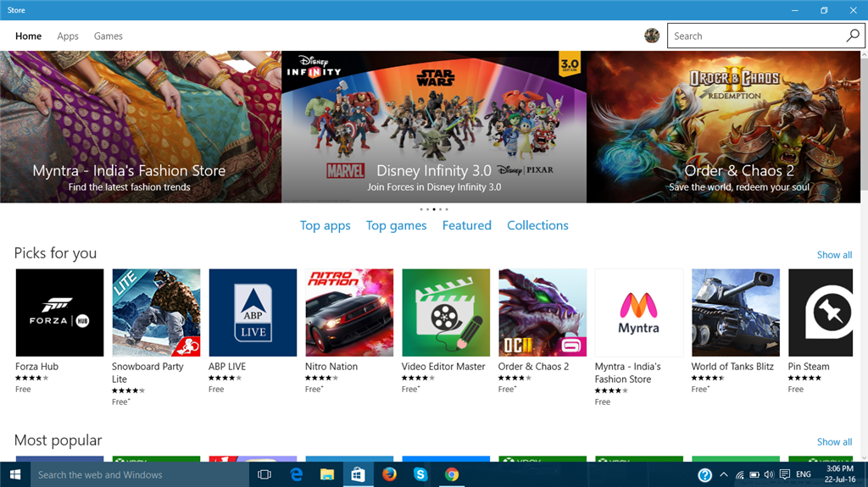Viewport: 868px width, 487px height.
Task: Switch to the Home tab
Action: coord(28,36)
